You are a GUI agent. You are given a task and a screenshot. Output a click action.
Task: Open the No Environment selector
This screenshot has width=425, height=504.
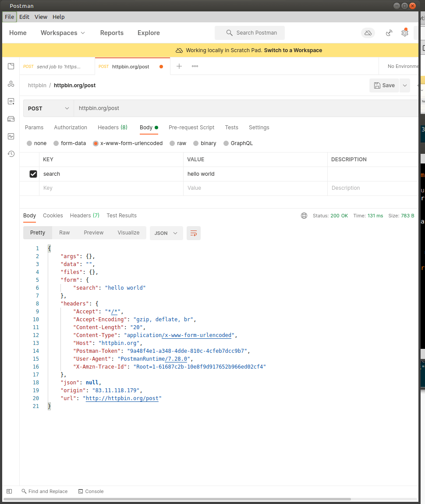pyautogui.click(x=403, y=66)
